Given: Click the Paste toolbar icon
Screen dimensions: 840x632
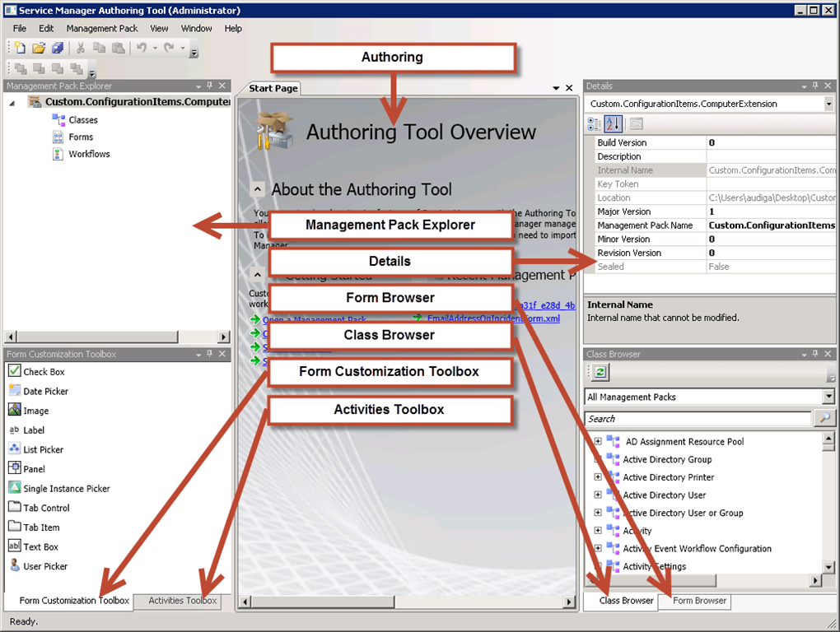Looking at the screenshot, I should [x=118, y=49].
